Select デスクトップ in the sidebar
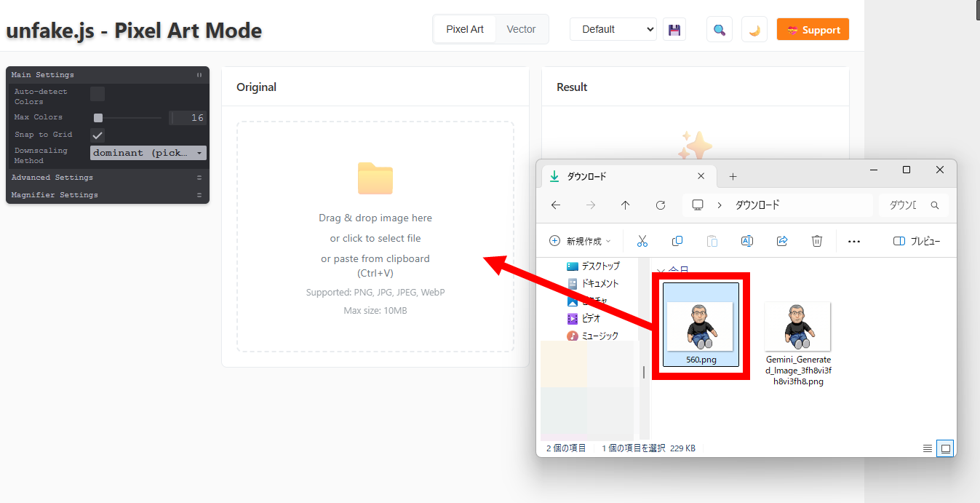 click(593, 266)
